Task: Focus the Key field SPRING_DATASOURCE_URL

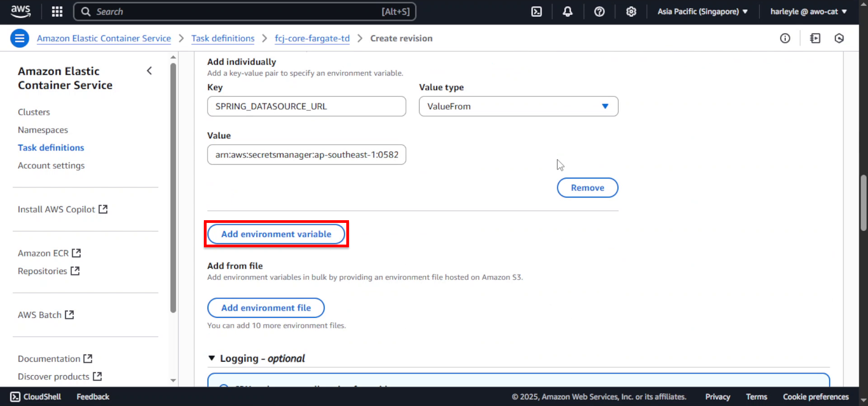Action: click(x=307, y=106)
